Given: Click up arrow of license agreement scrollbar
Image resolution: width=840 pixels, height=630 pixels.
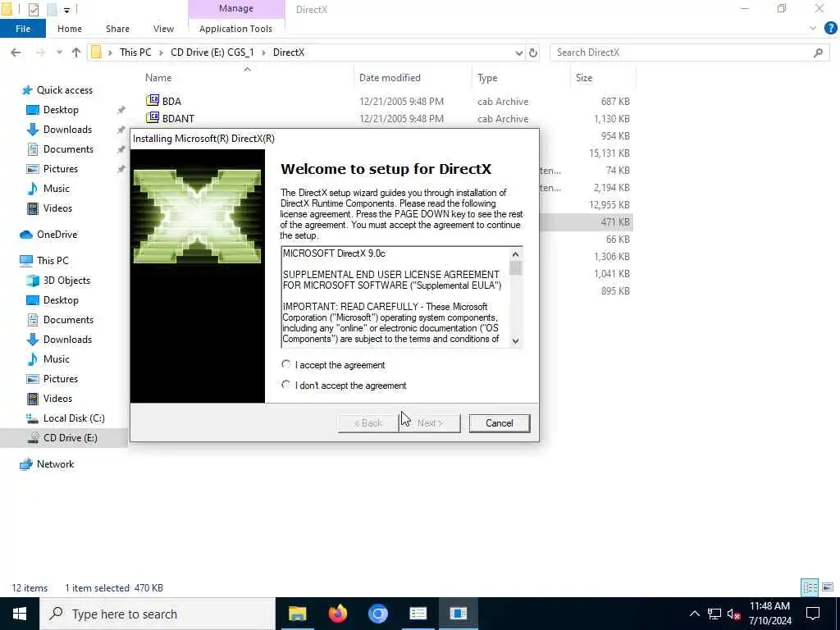Looking at the screenshot, I should 515,254.
